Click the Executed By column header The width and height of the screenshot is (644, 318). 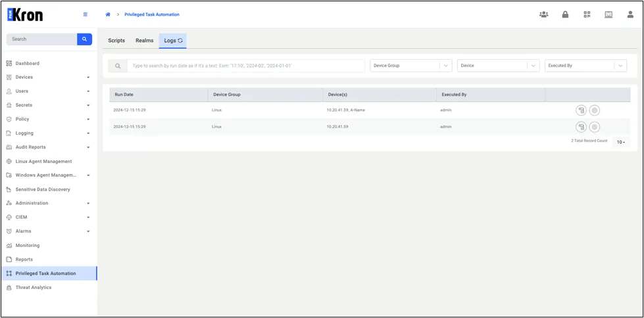490,95
